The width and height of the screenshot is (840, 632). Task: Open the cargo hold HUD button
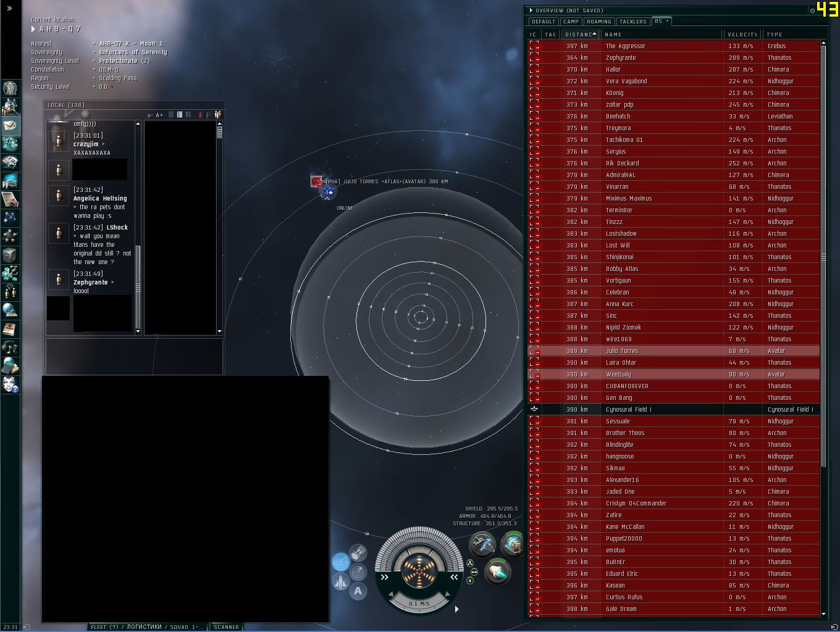tap(358, 552)
